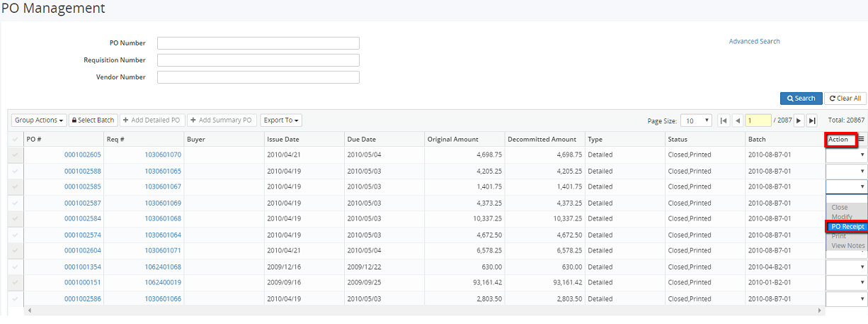Choose PO Receipt from the action list
Viewport: 868px width, 324px height.
click(x=847, y=227)
